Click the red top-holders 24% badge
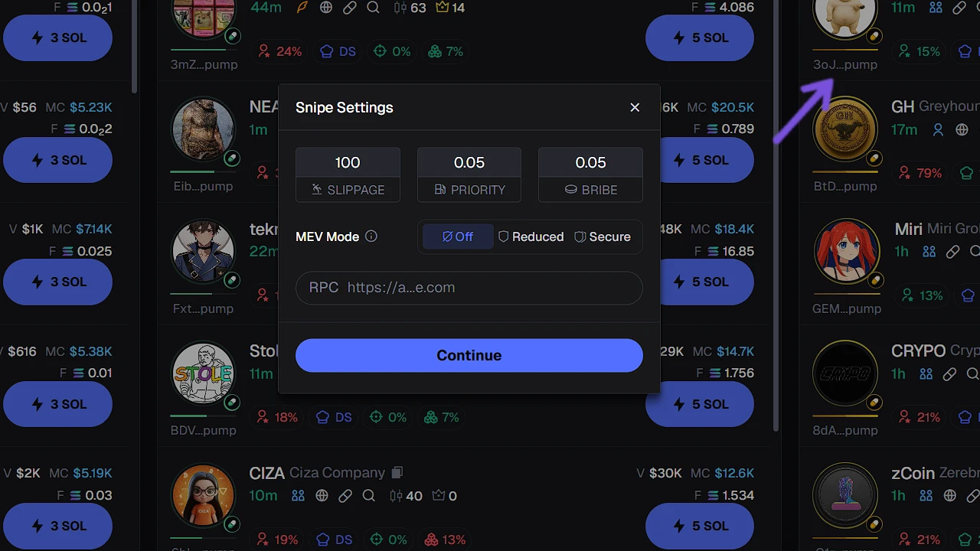 point(279,51)
